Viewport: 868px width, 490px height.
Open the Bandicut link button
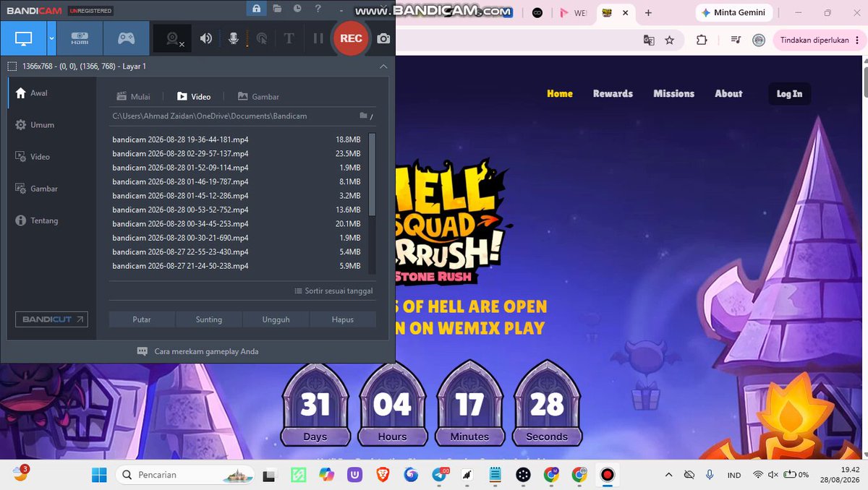(51, 319)
